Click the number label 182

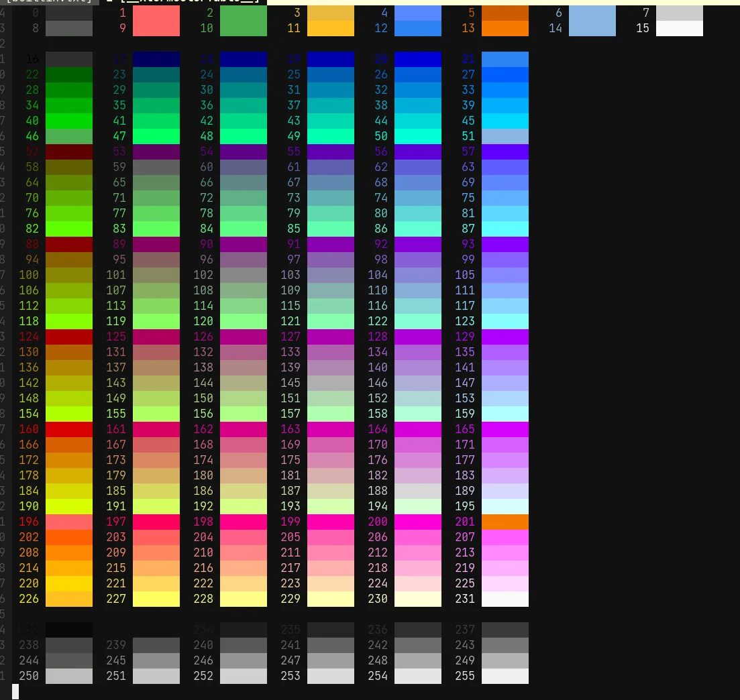click(x=378, y=475)
